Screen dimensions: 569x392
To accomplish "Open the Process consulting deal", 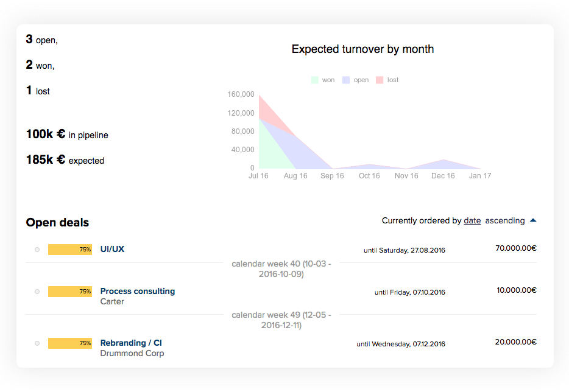I will [x=137, y=291].
